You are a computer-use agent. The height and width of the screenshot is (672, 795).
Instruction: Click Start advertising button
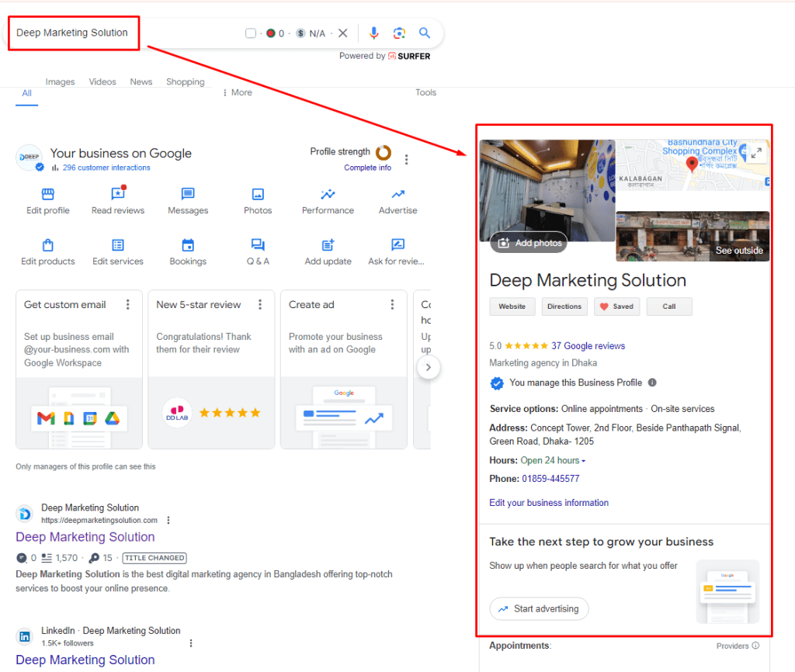539,608
